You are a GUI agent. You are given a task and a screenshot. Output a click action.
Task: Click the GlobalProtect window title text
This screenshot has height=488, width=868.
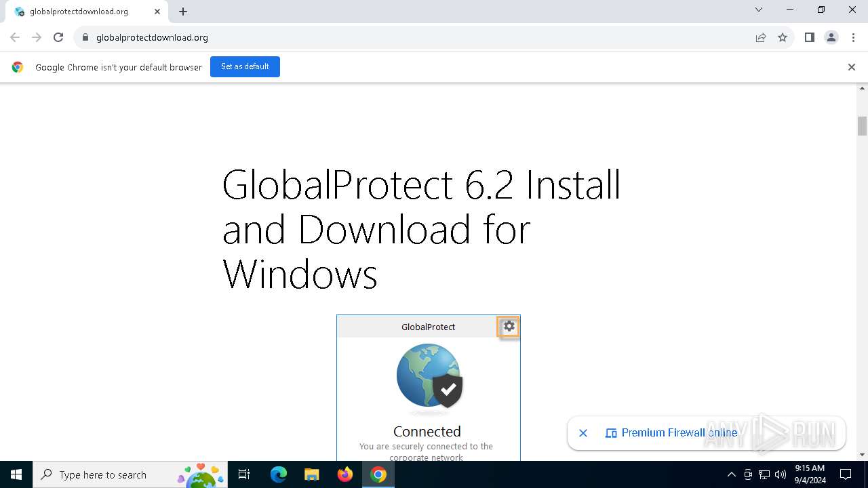(x=428, y=327)
